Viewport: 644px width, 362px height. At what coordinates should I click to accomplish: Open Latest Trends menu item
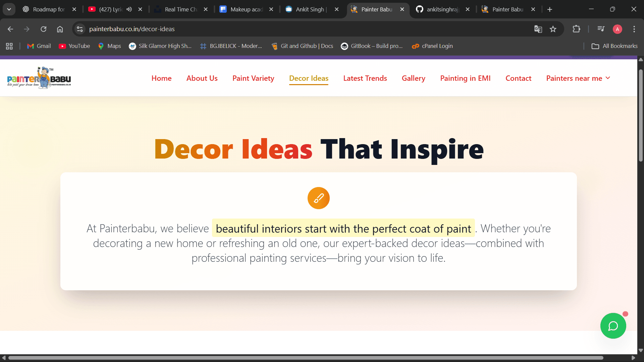(x=365, y=78)
